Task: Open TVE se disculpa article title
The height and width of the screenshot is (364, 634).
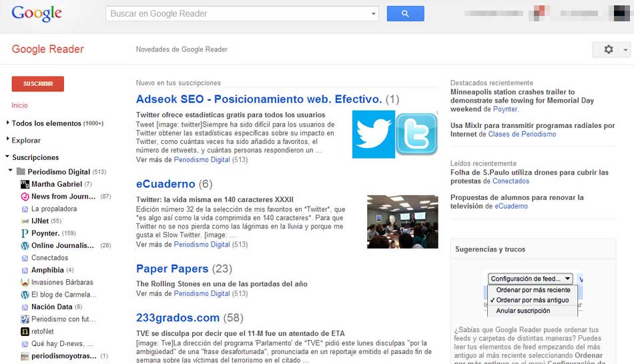Action: (240, 334)
